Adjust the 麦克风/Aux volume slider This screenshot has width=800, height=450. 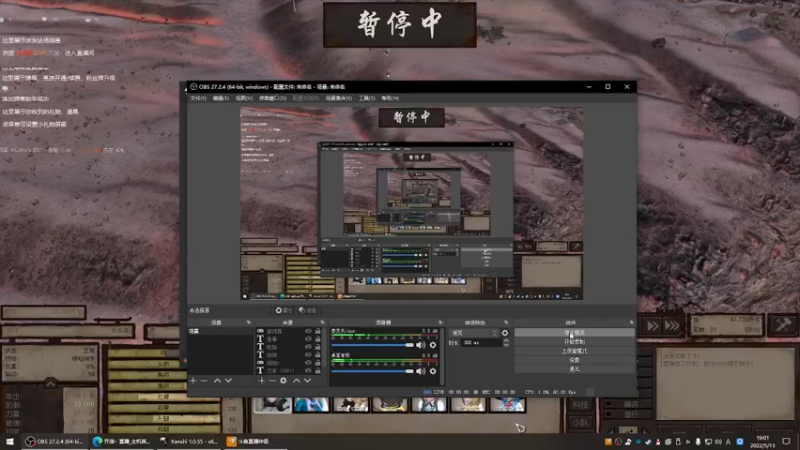coord(372,345)
